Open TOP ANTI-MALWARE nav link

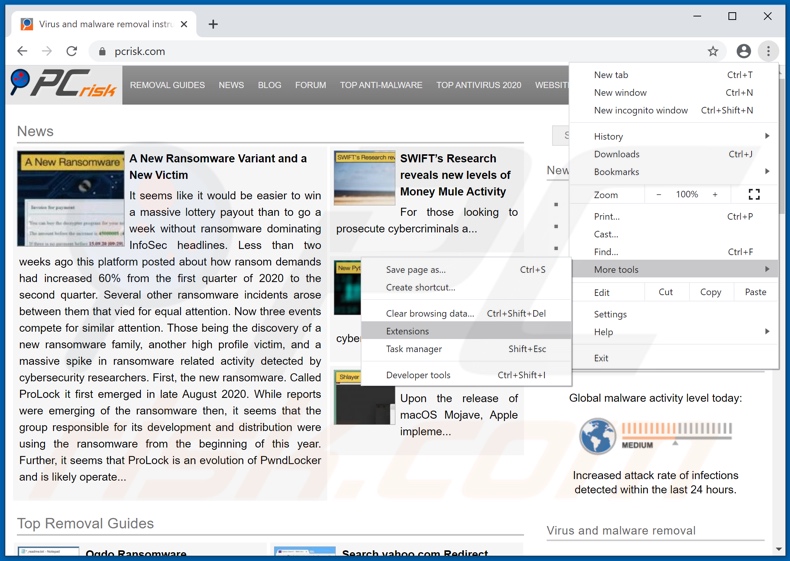pyautogui.click(x=381, y=85)
